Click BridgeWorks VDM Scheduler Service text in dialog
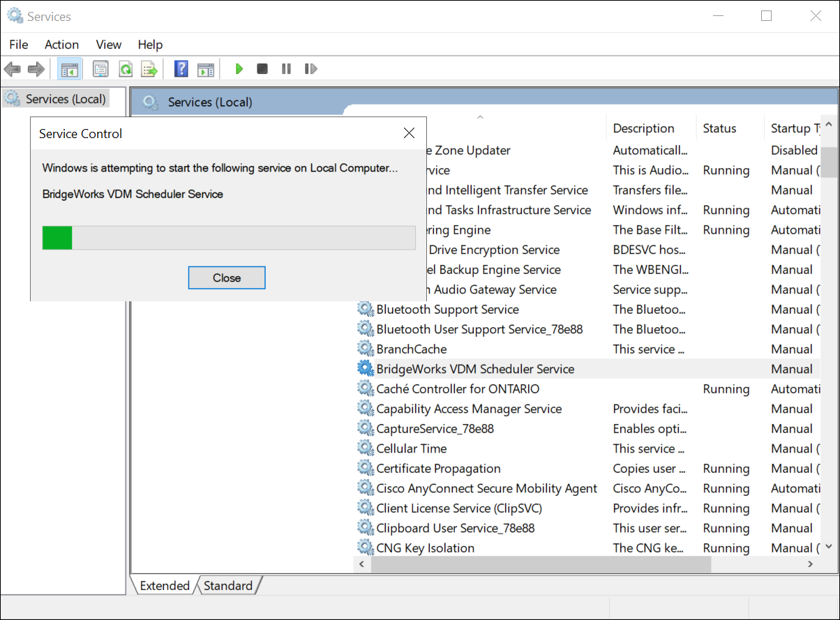Image resolution: width=840 pixels, height=620 pixels. click(133, 194)
